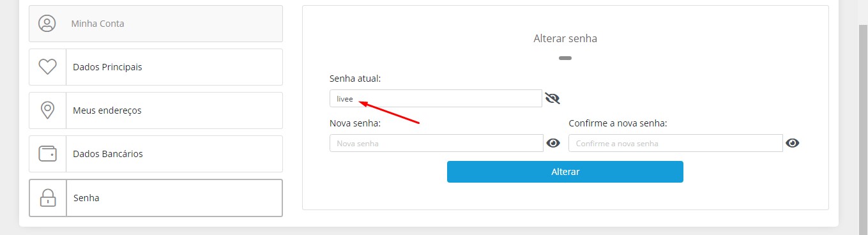Open Meus endereços
The image size is (868, 235).
156,110
